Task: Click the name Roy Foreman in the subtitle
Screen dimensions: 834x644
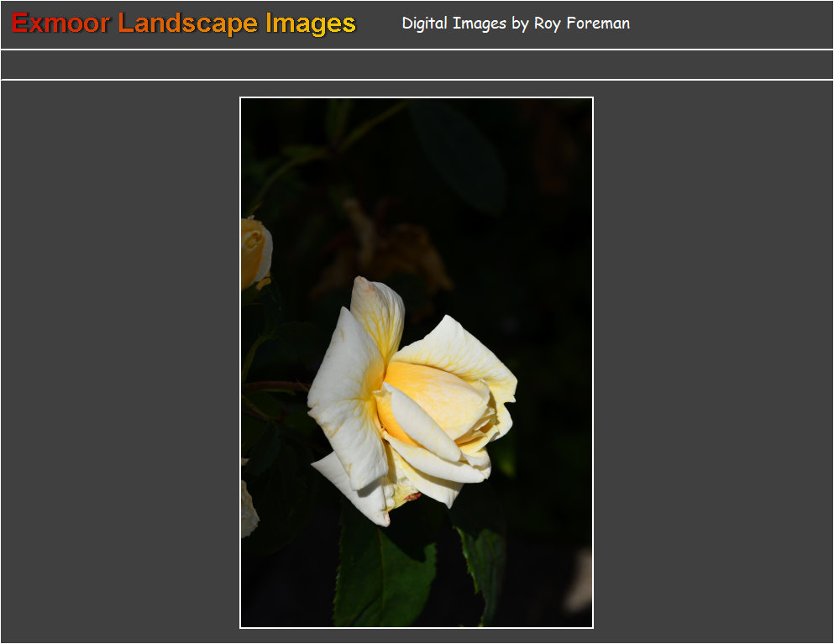Action: pos(581,24)
